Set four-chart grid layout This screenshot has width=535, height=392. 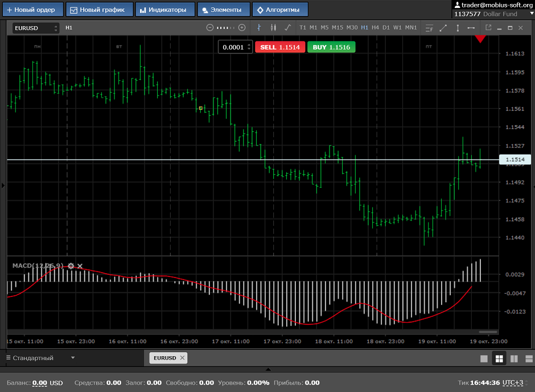[x=499, y=358]
